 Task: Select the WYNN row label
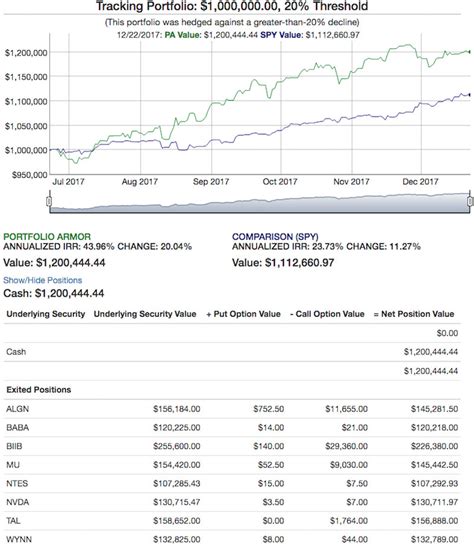coord(19,539)
